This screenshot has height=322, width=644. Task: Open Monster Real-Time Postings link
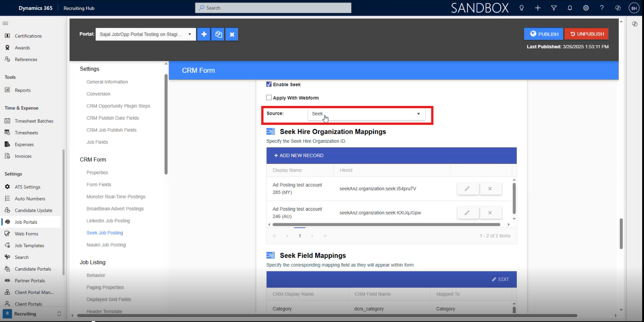[x=116, y=197]
